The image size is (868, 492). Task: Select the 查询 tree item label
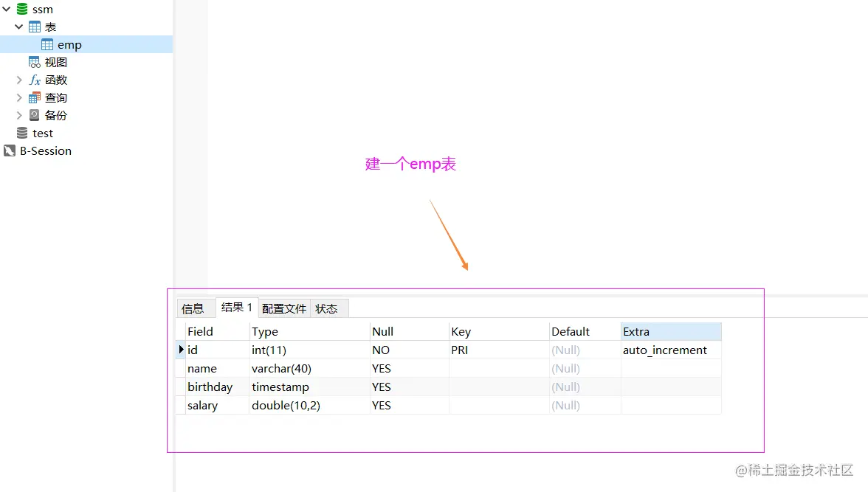tap(56, 98)
